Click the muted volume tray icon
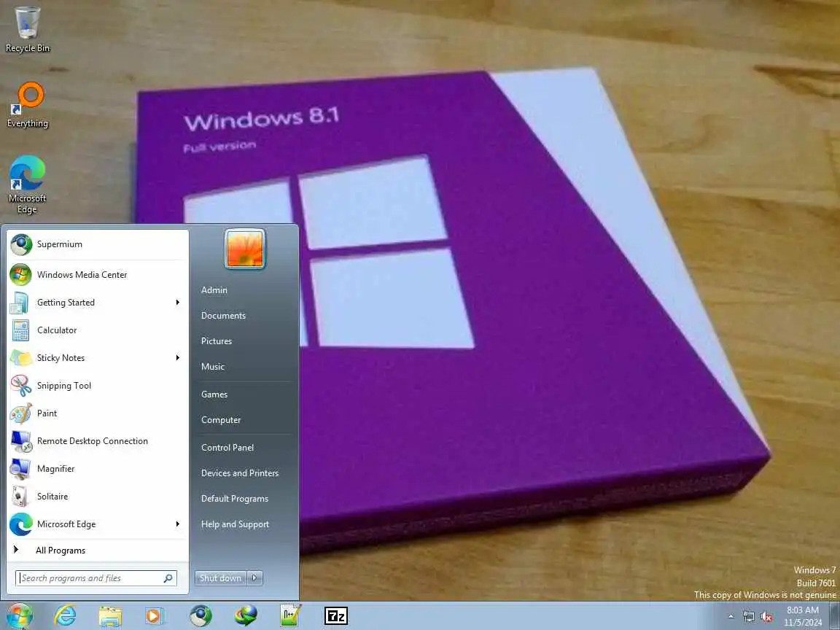Viewport: 840px width, 630px height. point(766,617)
